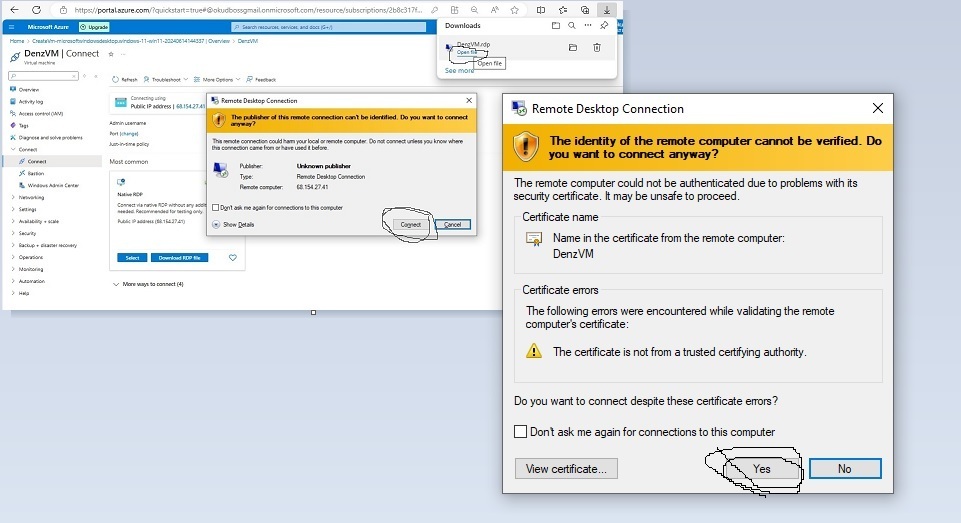Click the Read aloud icon in address bar
This screenshot has width=961, height=523.
[495, 10]
